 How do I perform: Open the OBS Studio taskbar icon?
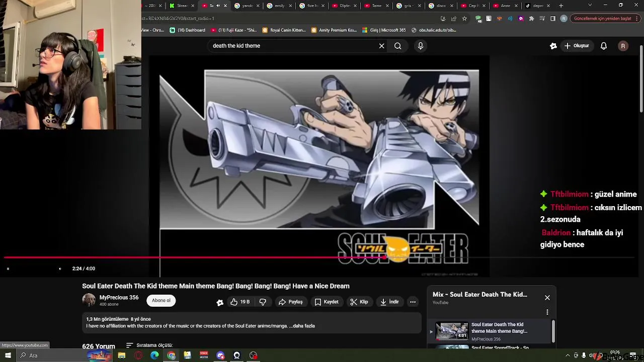pyautogui.click(x=253, y=355)
